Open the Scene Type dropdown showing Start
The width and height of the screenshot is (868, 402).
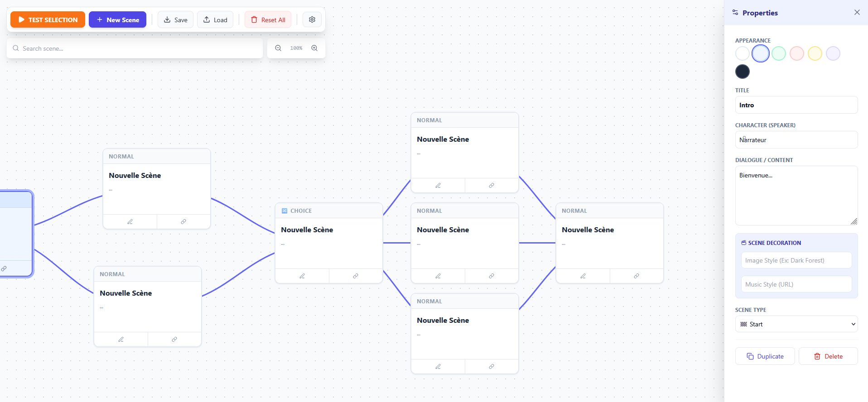click(796, 324)
